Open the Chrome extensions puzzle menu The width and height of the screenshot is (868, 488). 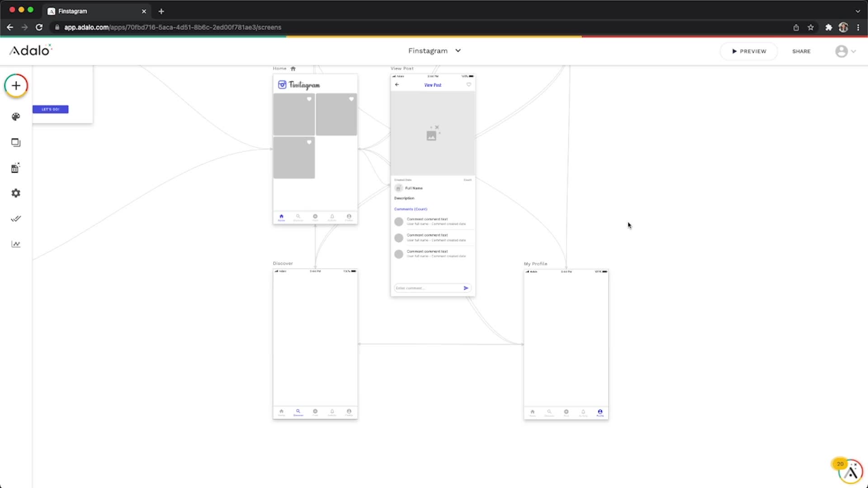click(829, 27)
